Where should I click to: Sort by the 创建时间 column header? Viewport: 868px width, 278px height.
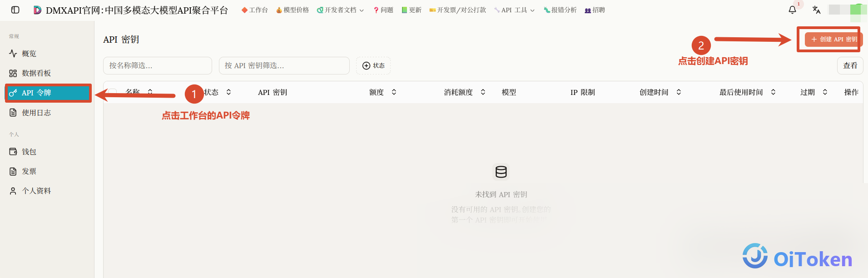pyautogui.click(x=660, y=92)
